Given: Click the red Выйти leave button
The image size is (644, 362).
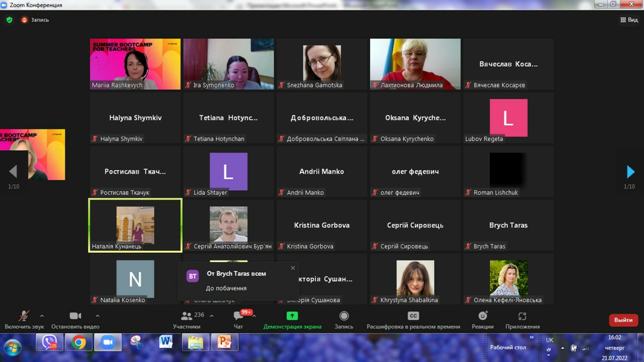Looking at the screenshot, I should (623, 320).
